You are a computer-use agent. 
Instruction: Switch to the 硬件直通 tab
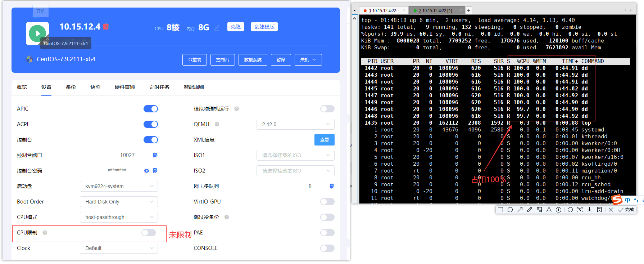tap(125, 87)
